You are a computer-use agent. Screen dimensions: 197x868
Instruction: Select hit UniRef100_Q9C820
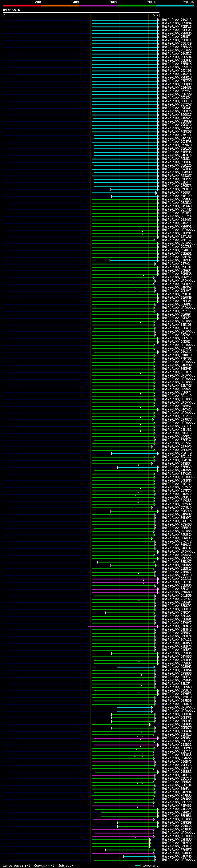(177, 125)
